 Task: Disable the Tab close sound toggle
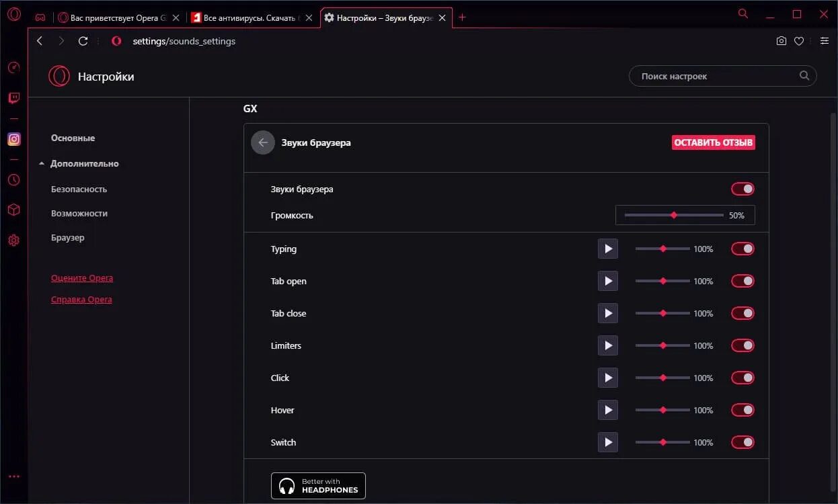[743, 313]
